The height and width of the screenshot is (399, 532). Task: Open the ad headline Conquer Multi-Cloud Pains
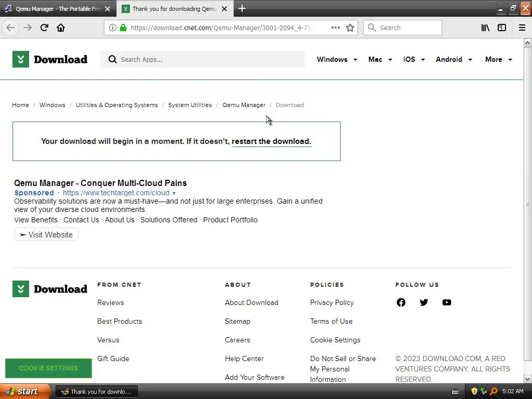100,183
